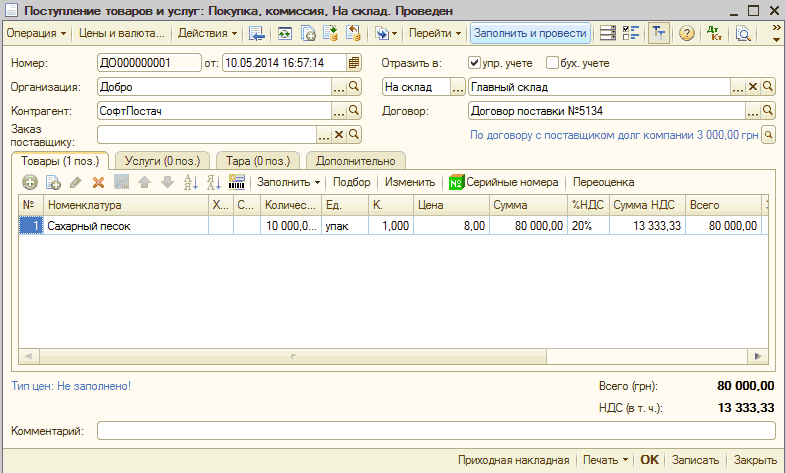Screen dimensions: 786x473
Task: Switch to the Товары (1 поз.) tab
Action: pos(60,161)
